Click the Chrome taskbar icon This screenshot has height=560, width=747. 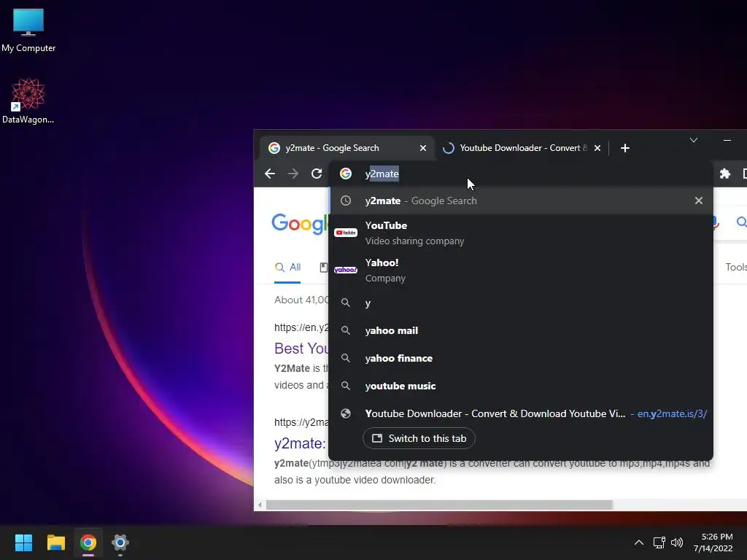(x=88, y=542)
